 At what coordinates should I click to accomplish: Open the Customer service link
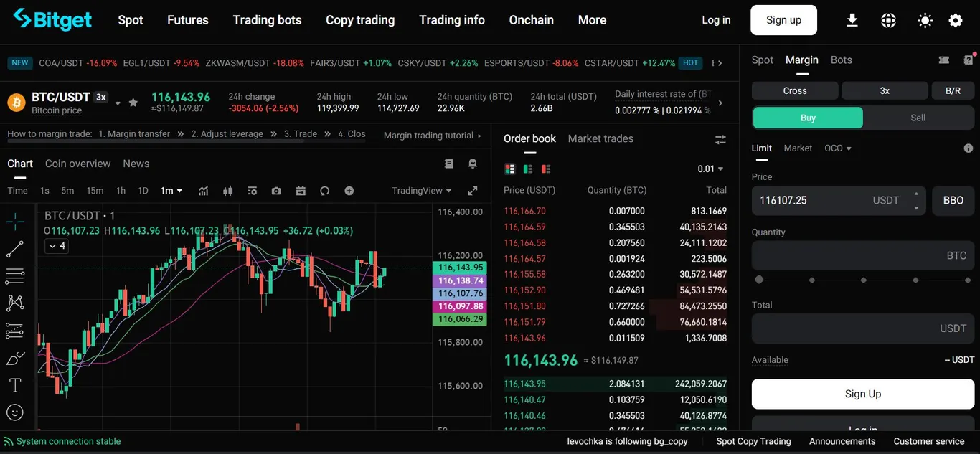coord(929,441)
